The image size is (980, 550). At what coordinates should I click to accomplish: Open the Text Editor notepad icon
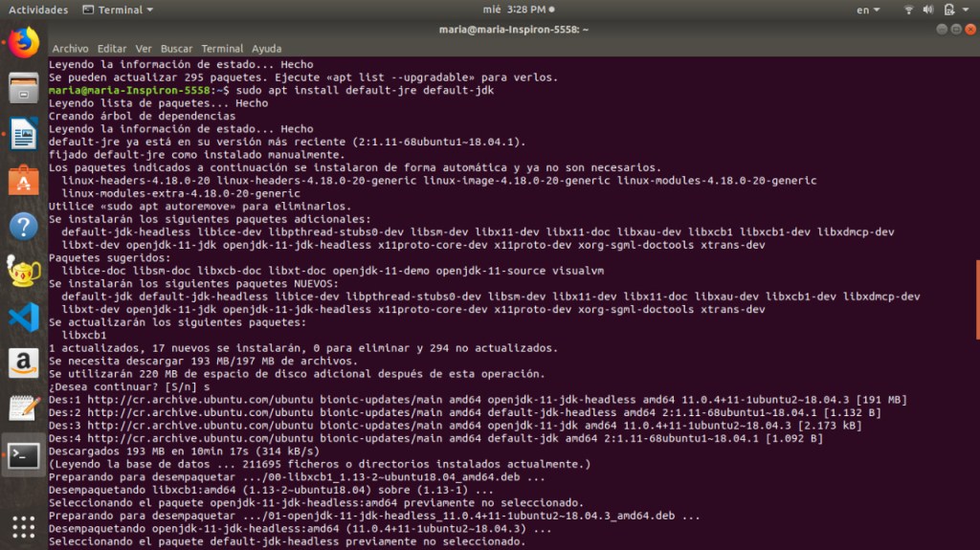point(24,408)
